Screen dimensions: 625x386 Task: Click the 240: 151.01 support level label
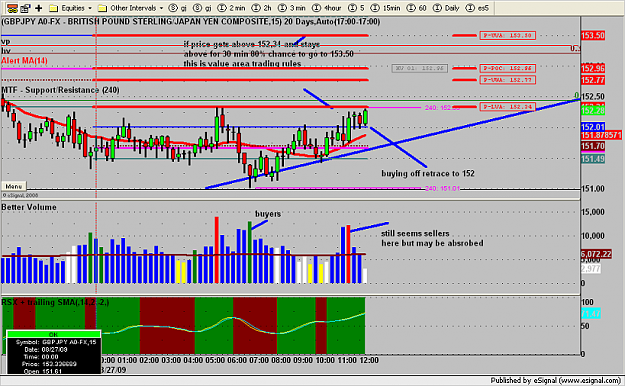click(442, 188)
